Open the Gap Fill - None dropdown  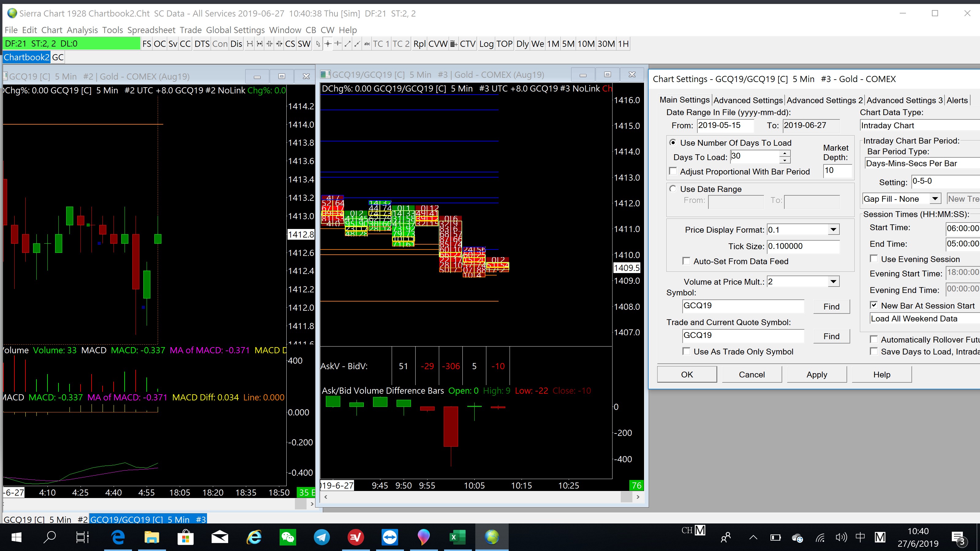[x=934, y=199]
